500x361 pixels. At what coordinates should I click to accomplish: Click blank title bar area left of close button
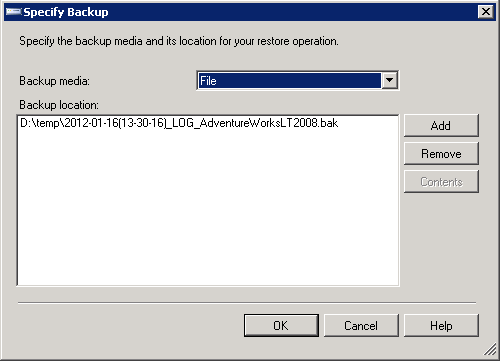click(x=293, y=12)
